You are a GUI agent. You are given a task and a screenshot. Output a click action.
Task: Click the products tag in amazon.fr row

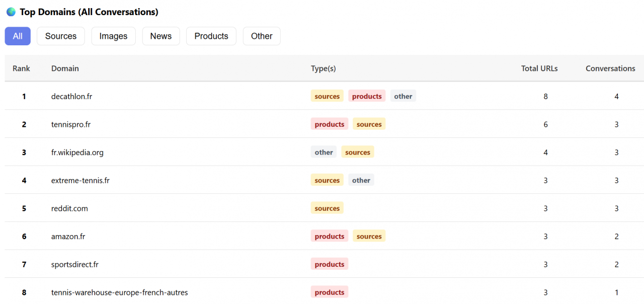[330, 237]
